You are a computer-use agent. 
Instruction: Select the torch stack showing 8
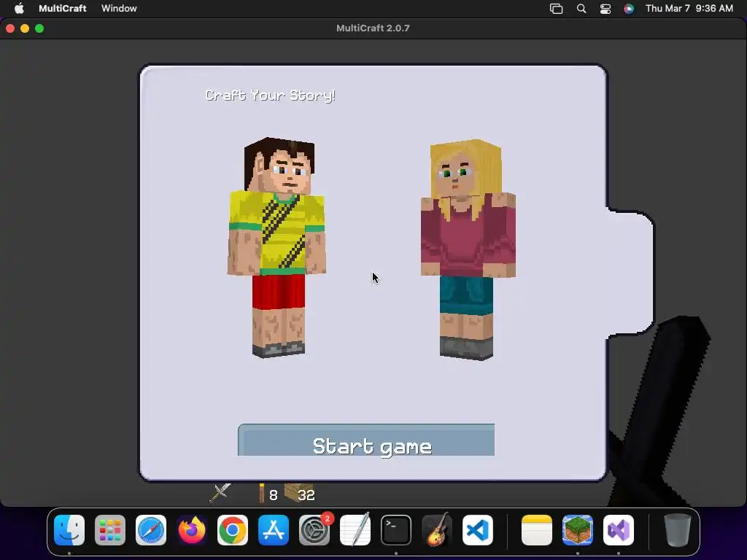tap(268, 494)
